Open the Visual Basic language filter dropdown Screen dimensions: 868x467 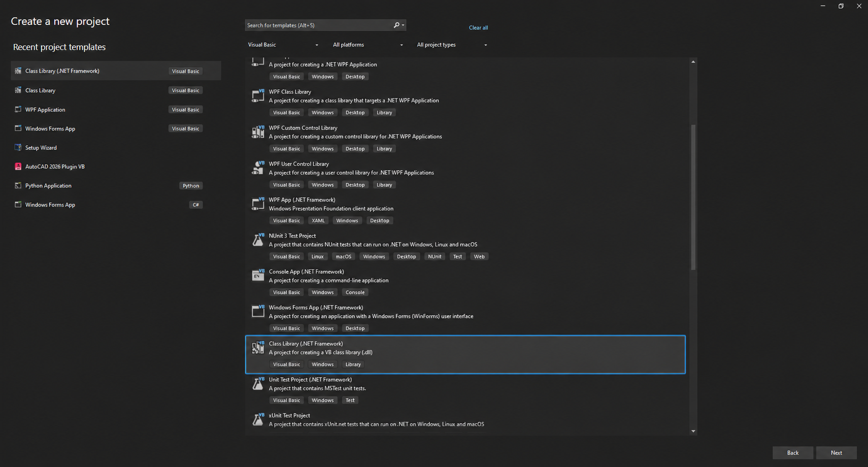pyautogui.click(x=283, y=45)
